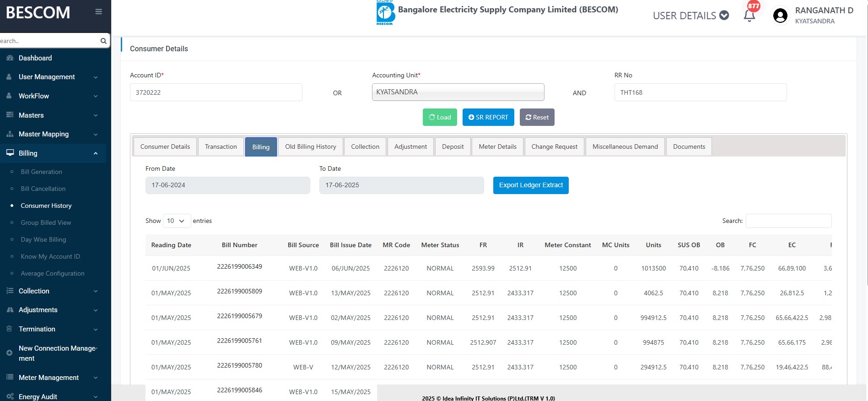Open Average Configuration link
The width and height of the screenshot is (868, 401).
click(53, 273)
